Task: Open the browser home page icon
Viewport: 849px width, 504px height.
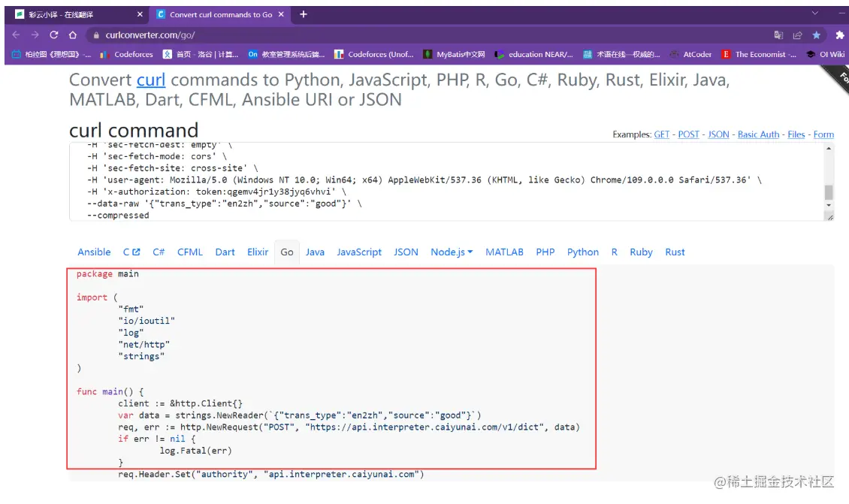Action: (x=73, y=35)
